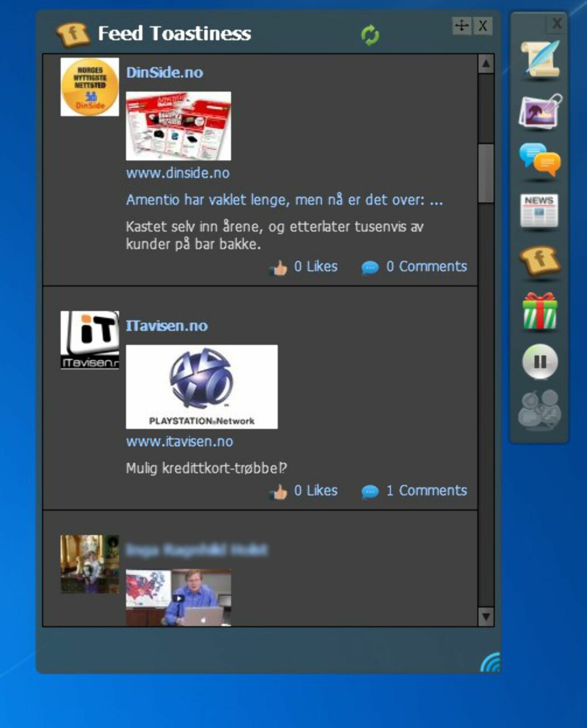Open the blurred name link on third post
The height and width of the screenshot is (728, 587).
197,550
